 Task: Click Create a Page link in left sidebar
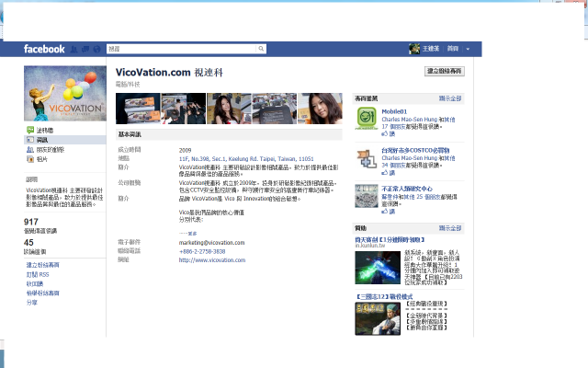pos(43,265)
